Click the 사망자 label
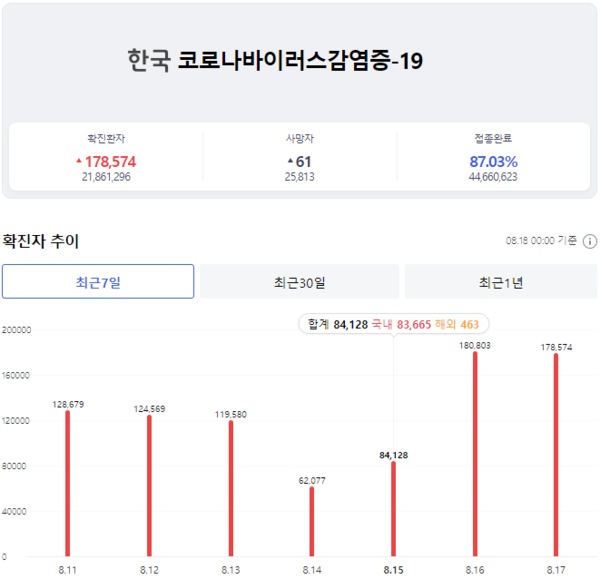The width and height of the screenshot is (600, 579). click(x=300, y=139)
